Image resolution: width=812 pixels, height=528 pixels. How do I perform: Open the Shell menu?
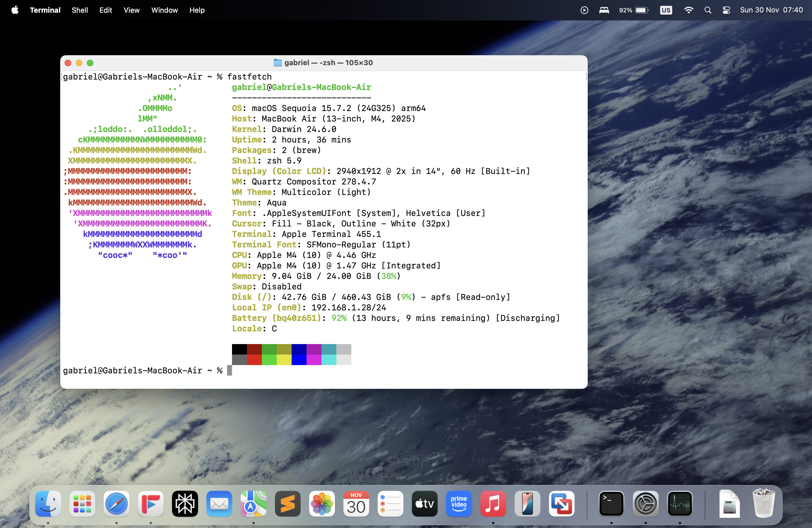(x=80, y=10)
